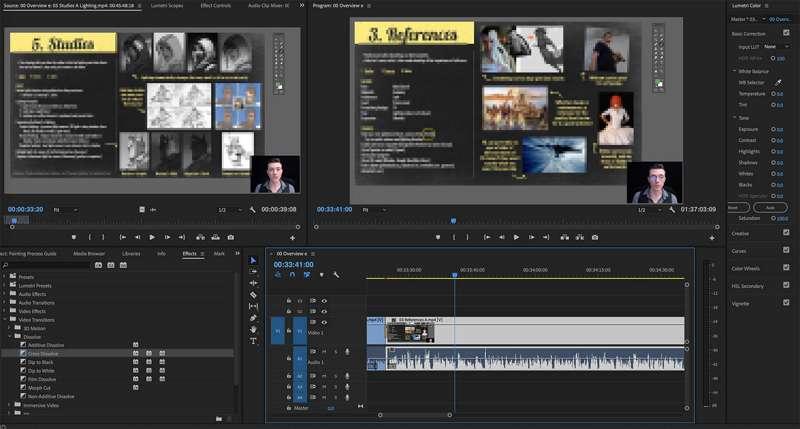This screenshot has width=800, height=429.
Task: Toggle the Curves section checkbox
Action: (x=786, y=250)
